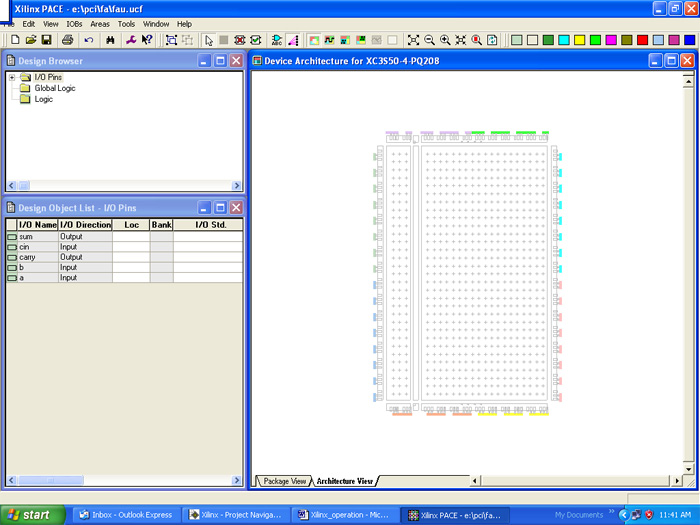Screen dimensions: 700x525
Task: Click the green waveform display icon
Action: coord(329,40)
